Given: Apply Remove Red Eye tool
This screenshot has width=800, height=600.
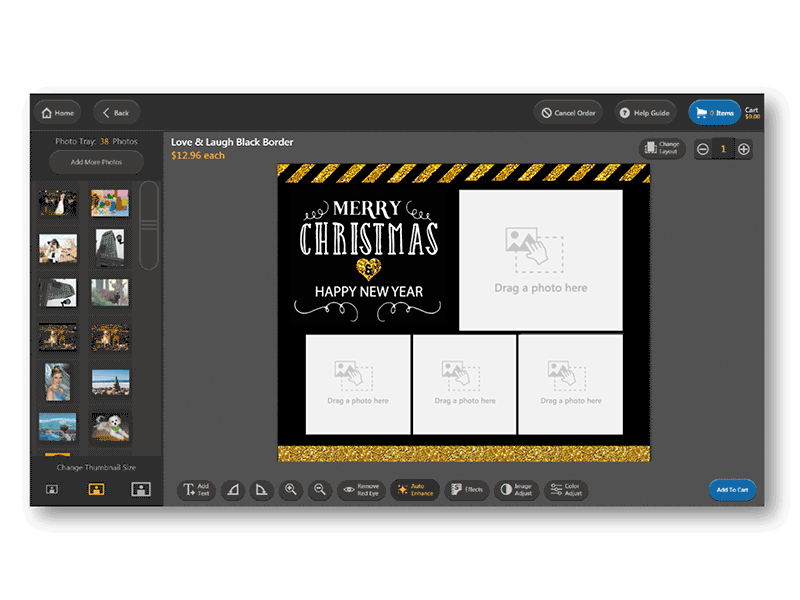Looking at the screenshot, I should [x=361, y=490].
